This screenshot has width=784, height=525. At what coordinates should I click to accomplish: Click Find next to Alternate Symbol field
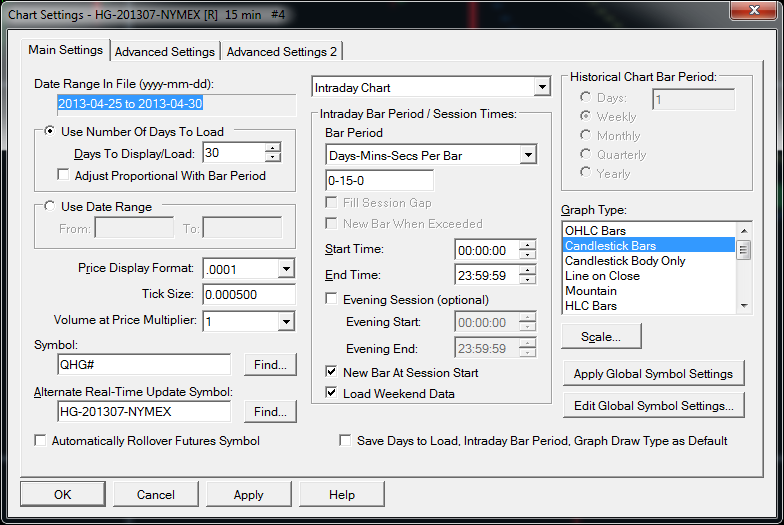coord(270,412)
